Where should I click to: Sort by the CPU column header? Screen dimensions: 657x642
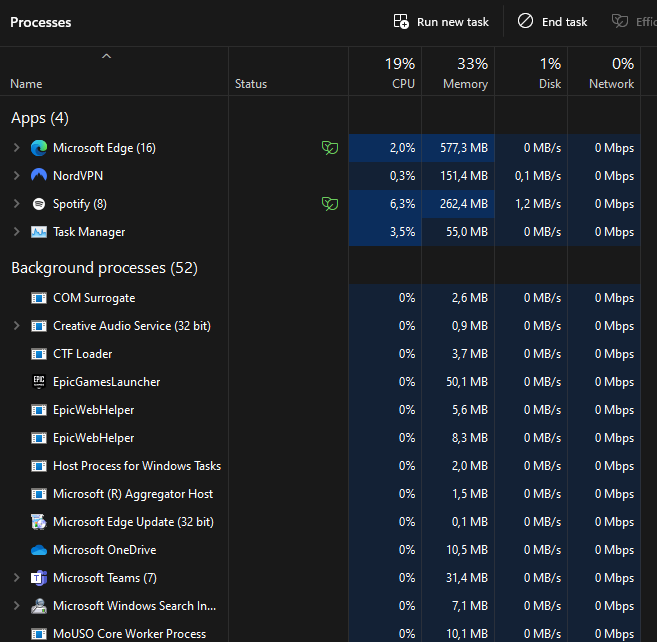click(385, 72)
